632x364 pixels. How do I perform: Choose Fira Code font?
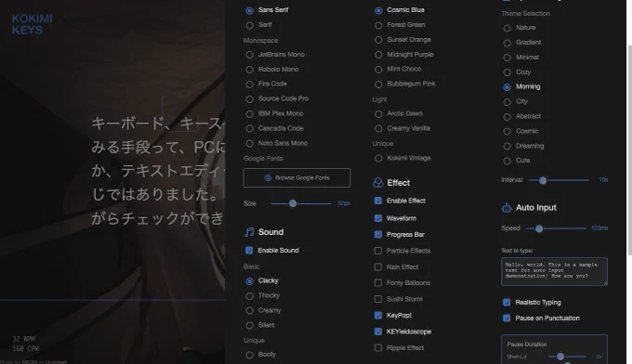tap(249, 84)
